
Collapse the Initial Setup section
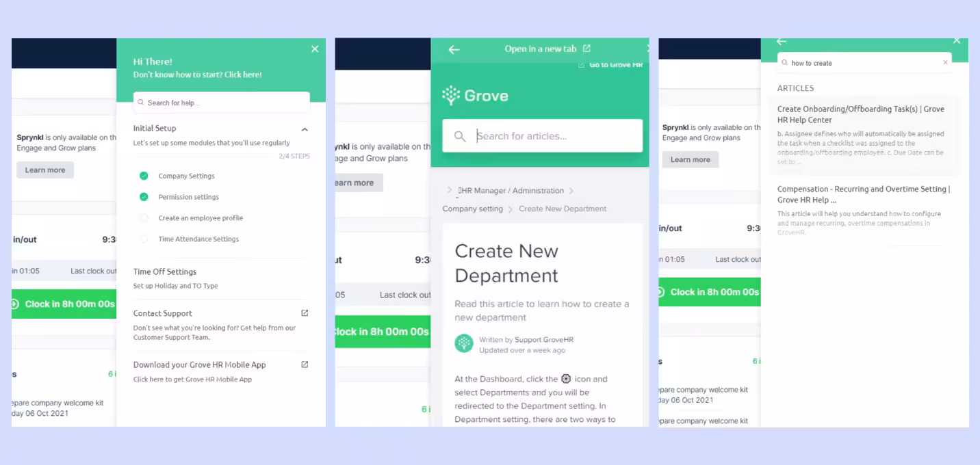pyautogui.click(x=305, y=129)
